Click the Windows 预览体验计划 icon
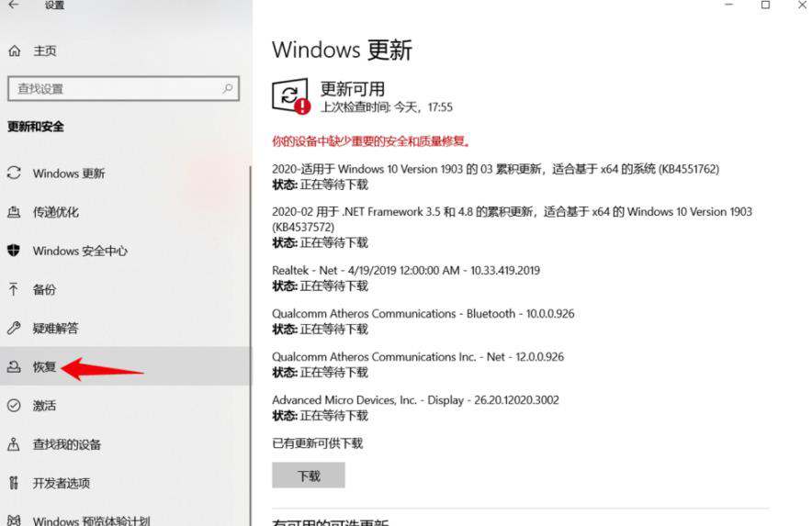Viewport: 812px width, 526px height. coord(14,520)
